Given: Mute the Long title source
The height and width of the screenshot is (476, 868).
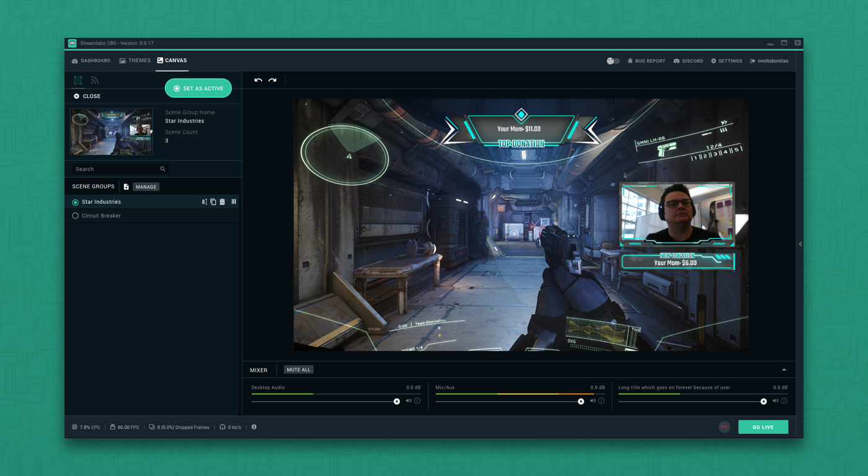Looking at the screenshot, I should tap(776, 401).
